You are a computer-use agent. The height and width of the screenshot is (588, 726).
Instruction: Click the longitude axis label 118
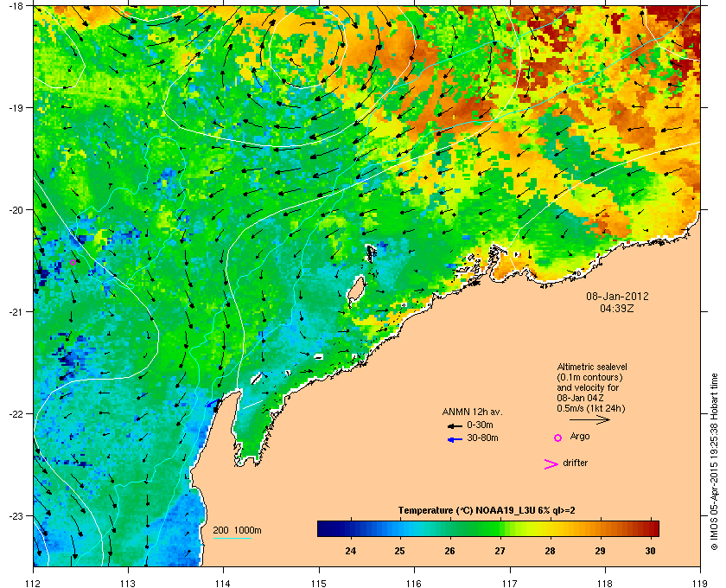point(605,583)
